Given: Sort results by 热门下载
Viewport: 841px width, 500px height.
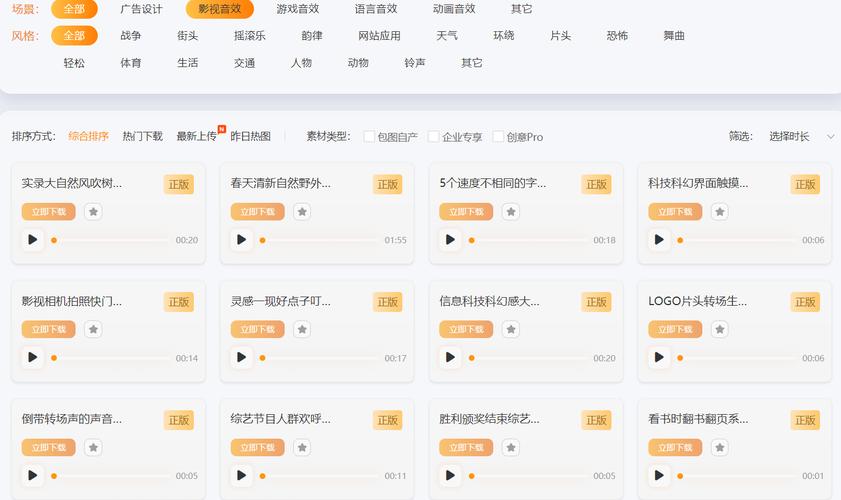Looking at the screenshot, I should [x=142, y=137].
